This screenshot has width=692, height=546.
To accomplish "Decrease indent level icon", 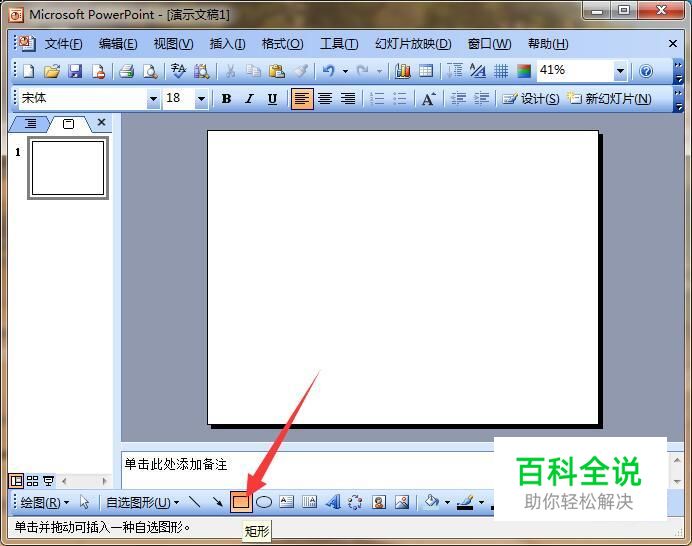I will click(x=458, y=99).
